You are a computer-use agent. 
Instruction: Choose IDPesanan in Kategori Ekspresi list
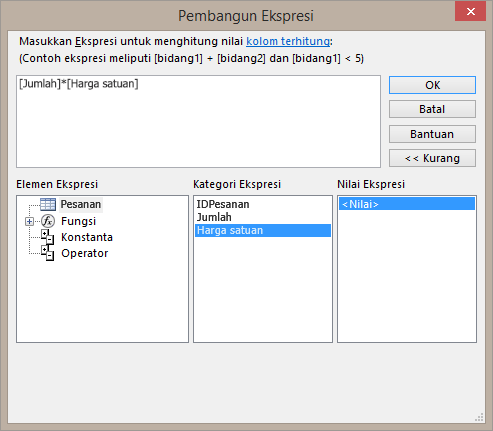[263, 204]
